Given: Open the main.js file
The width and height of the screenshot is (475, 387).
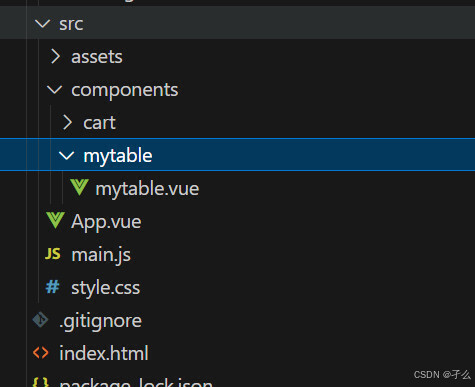Looking at the screenshot, I should (x=101, y=255).
